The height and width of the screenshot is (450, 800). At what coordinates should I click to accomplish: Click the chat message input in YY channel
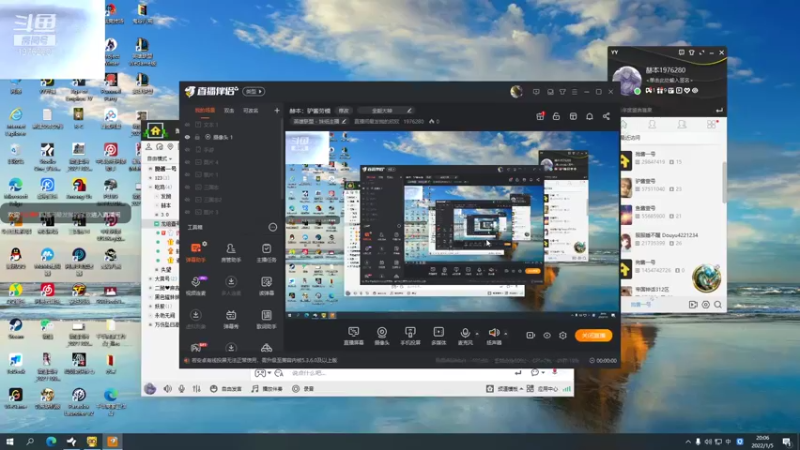pyautogui.click(x=398, y=373)
